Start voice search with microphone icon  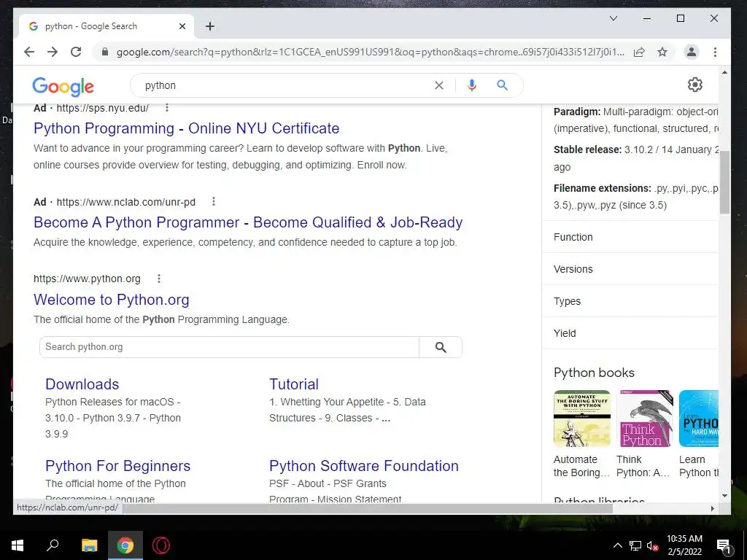click(x=472, y=85)
